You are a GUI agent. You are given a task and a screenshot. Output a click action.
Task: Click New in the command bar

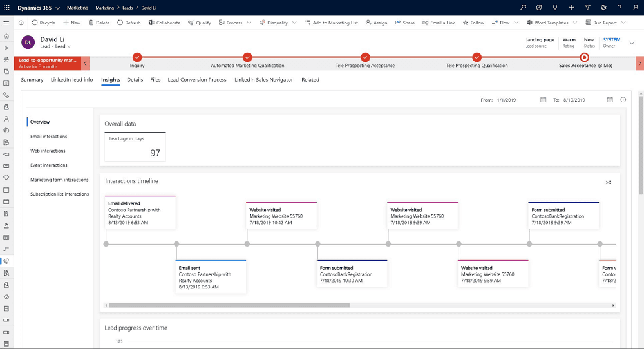coord(72,23)
